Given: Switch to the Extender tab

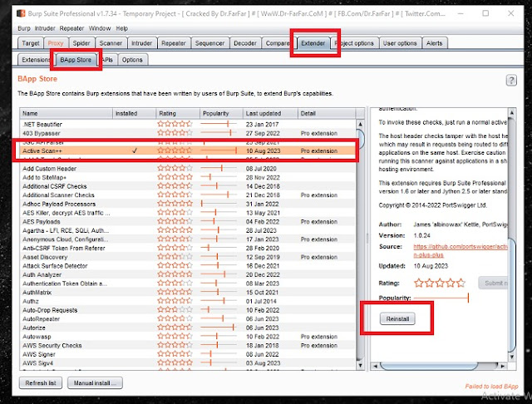Looking at the screenshot, I should pos(313,43).
